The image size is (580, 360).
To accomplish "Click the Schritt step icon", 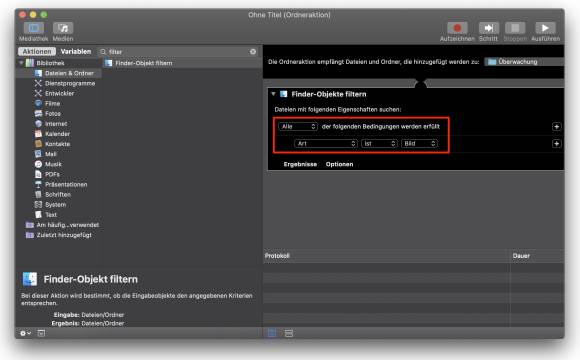I will (488, 28).
